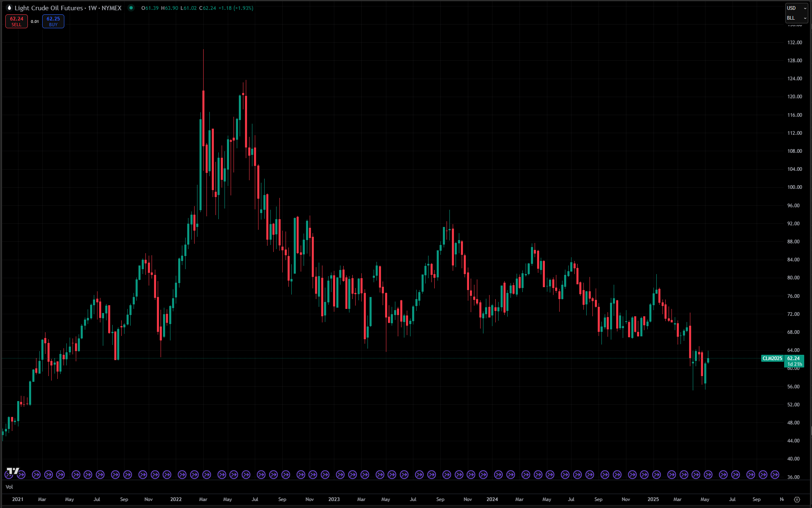Click the rollover marker right of TradingView logo
The image size is (812, 508).
(x=21, y=474)
